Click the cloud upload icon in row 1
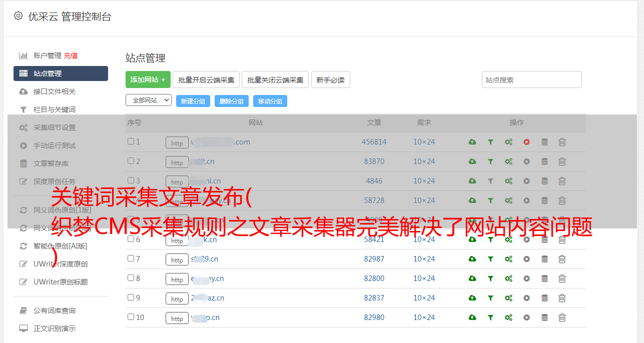This screenshot has height=343, width=644. [x=472, y=142]
